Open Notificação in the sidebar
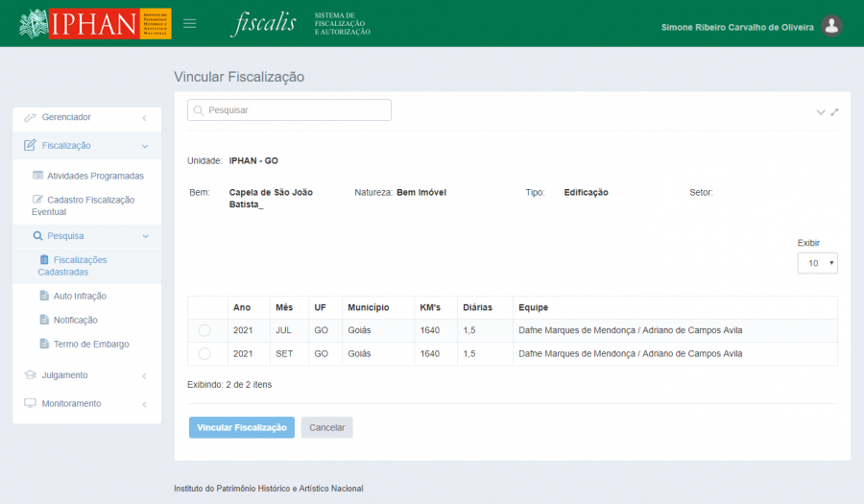Screen dimensions: 864x504 point(75,320)
